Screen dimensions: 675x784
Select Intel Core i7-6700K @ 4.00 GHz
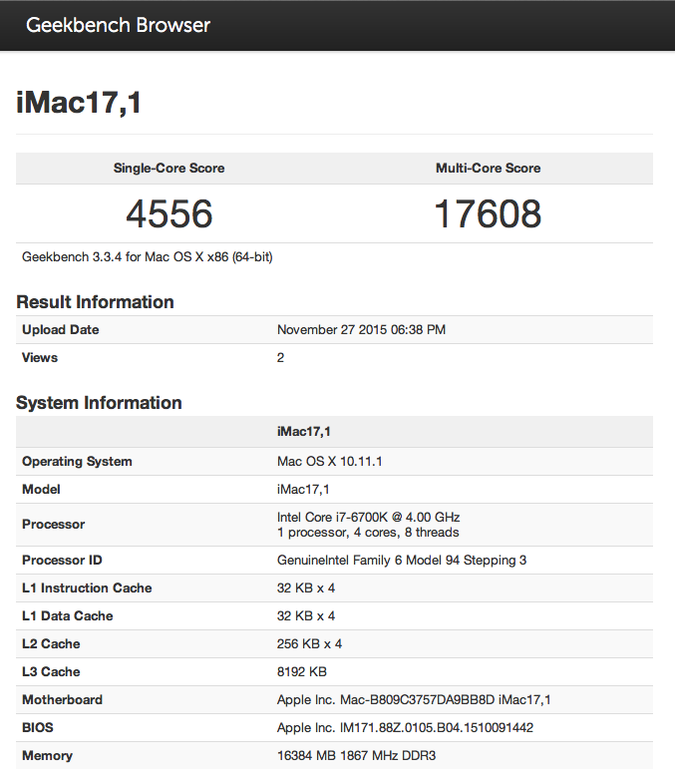point(369,517)
